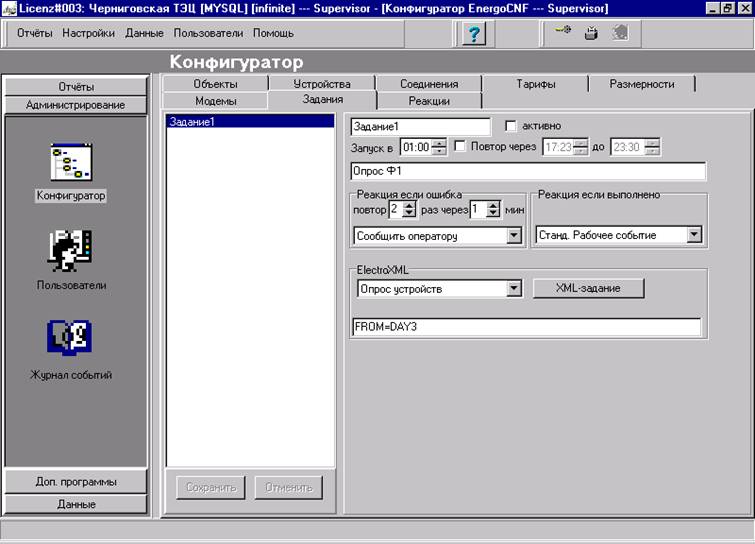The height and width of the screenshot is (544, 755).
Task: Open the Станд. Рабочее событие dropdown
Action: tap(694, 234)
